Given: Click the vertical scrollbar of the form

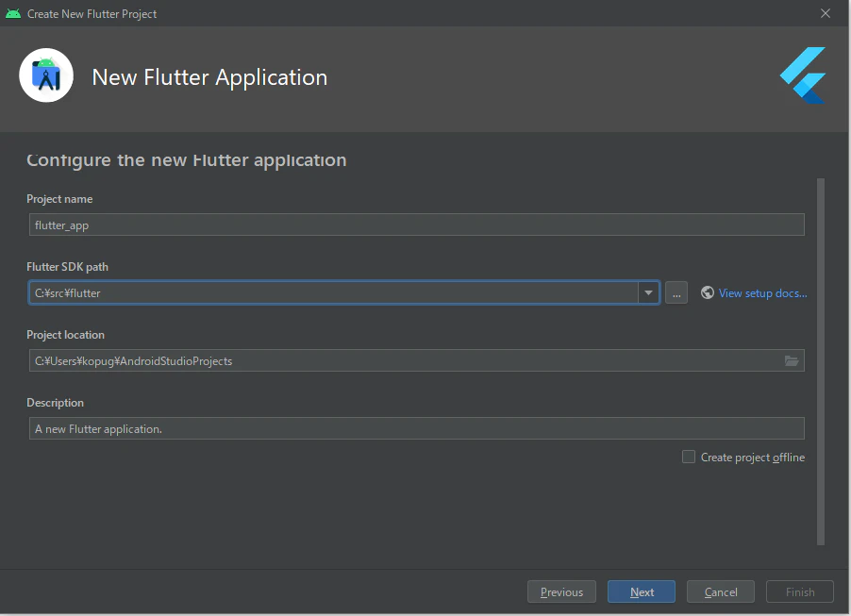Looking at the screenshot, I should (x=821, y=361).
